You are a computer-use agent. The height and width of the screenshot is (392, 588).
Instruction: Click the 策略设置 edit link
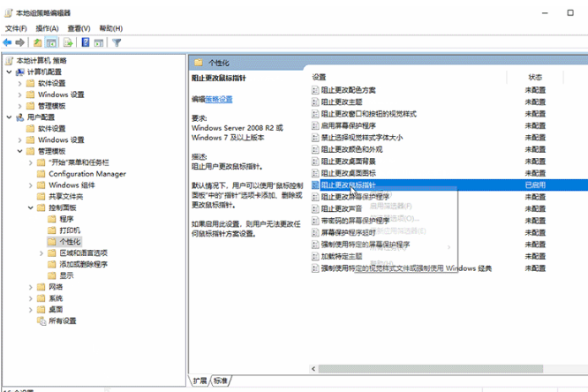(x=219, y=100)
